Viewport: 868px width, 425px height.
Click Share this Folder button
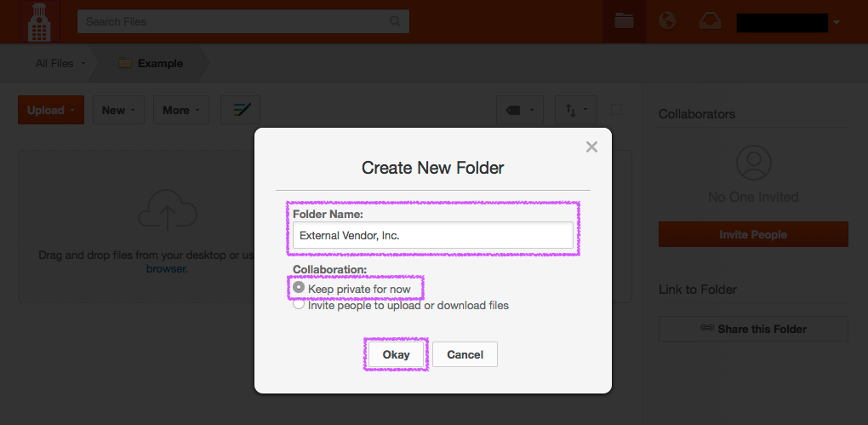tap(753, 329)
